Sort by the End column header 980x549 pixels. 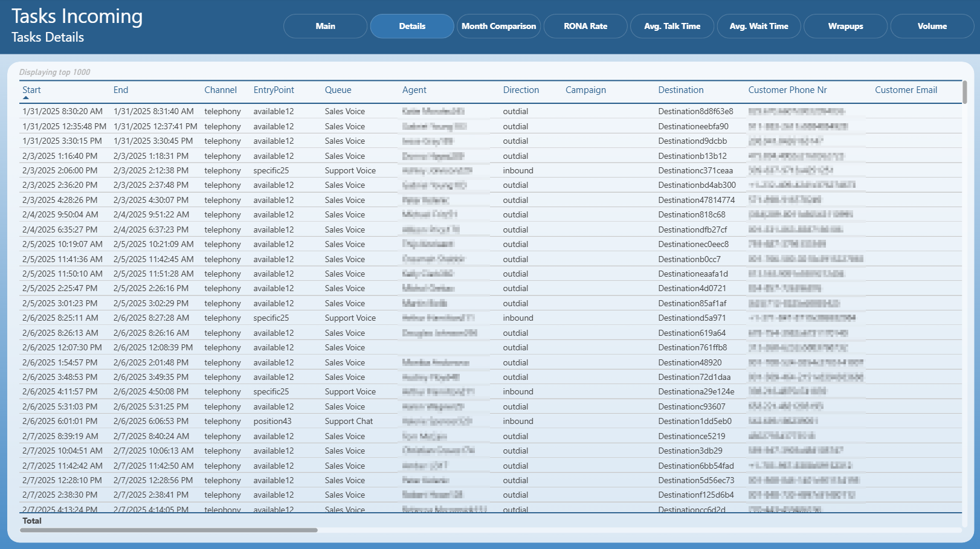click(121, 90)
